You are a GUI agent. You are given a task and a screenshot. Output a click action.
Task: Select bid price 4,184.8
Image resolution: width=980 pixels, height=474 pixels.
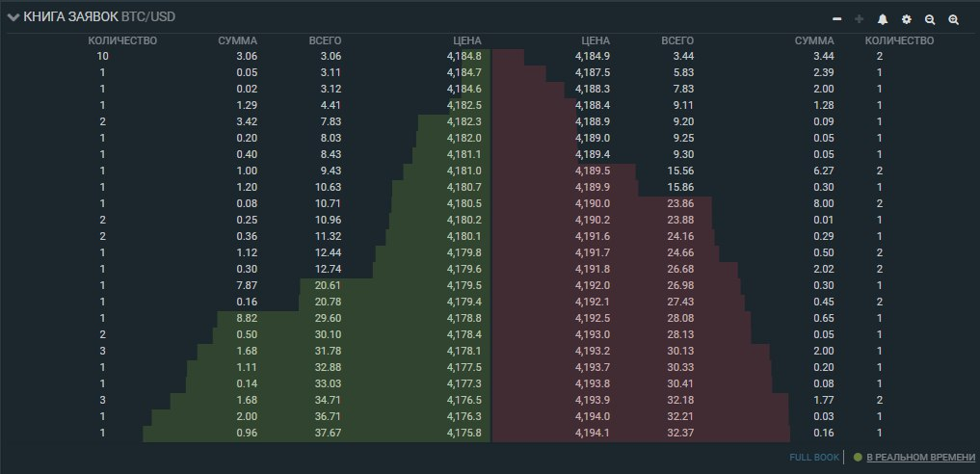(x=464, y=57)
